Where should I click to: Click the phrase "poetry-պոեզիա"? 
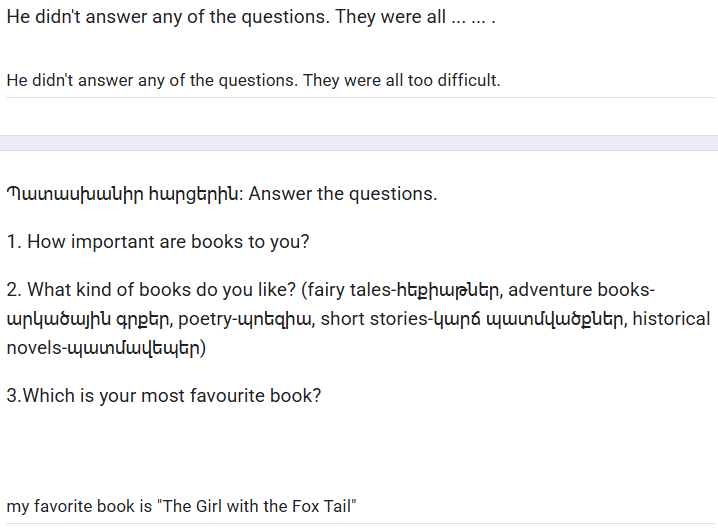tap(245, 319)
